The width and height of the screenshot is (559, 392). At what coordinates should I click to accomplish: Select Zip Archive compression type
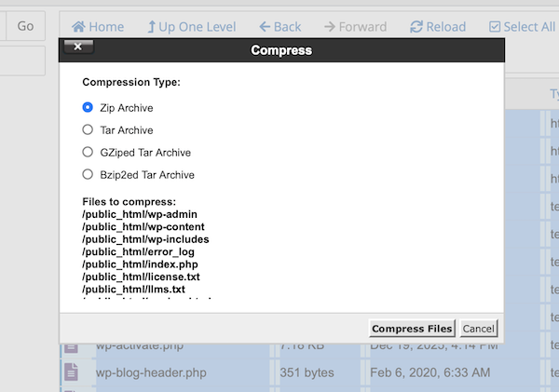89,108
